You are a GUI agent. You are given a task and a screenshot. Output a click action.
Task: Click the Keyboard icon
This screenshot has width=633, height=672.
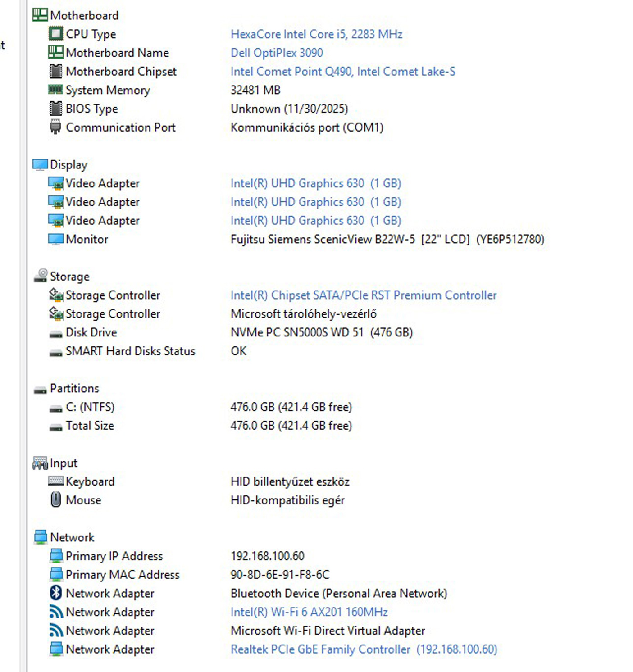56,481
